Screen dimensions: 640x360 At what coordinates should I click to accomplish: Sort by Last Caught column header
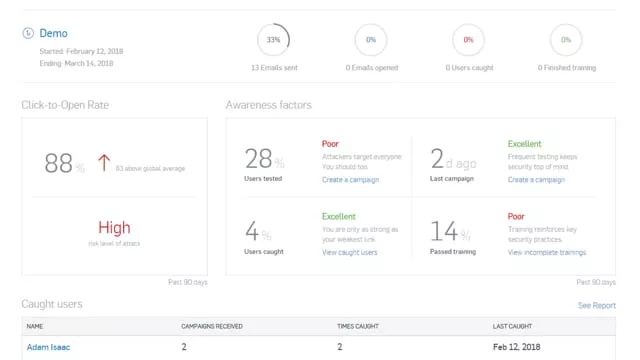click(512, 326)
